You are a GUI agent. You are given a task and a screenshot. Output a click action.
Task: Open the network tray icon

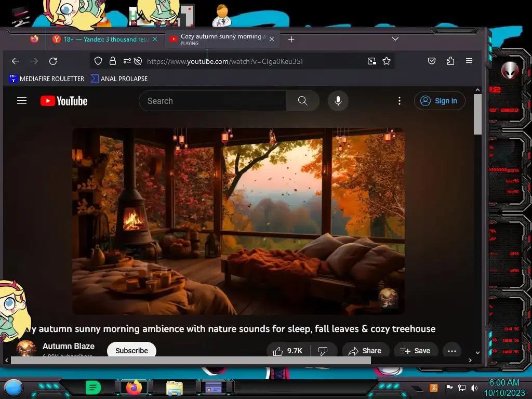click(462, 388)
